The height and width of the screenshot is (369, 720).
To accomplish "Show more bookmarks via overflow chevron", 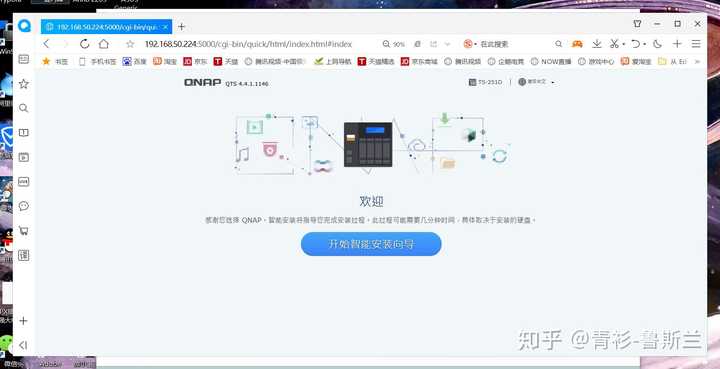I will 698,62.
